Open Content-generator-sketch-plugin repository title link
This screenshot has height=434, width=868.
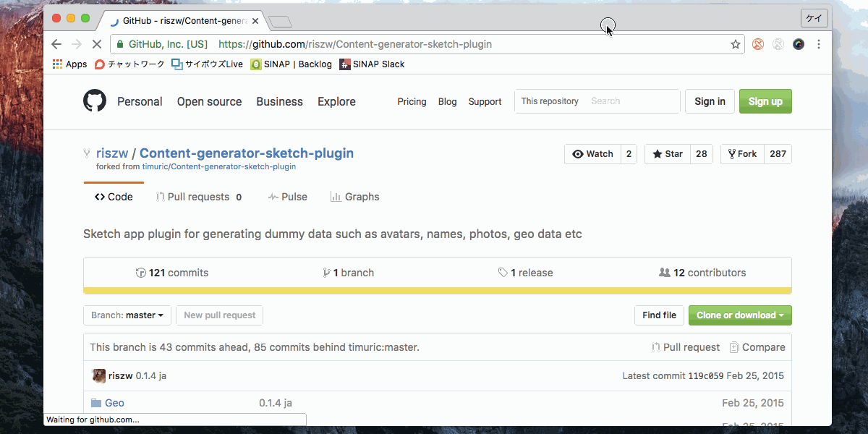pos(247,153)
